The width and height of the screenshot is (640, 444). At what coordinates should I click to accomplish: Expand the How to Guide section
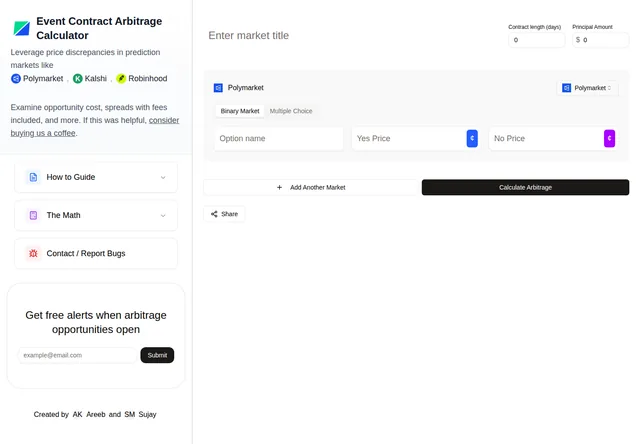96,177
